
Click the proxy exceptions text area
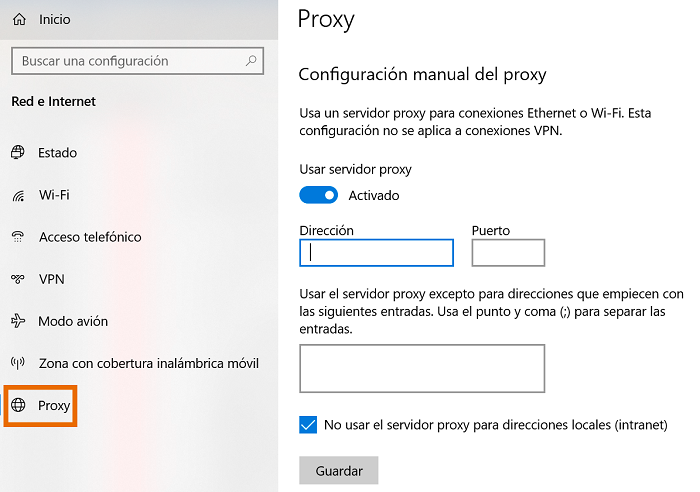(422, 368)
